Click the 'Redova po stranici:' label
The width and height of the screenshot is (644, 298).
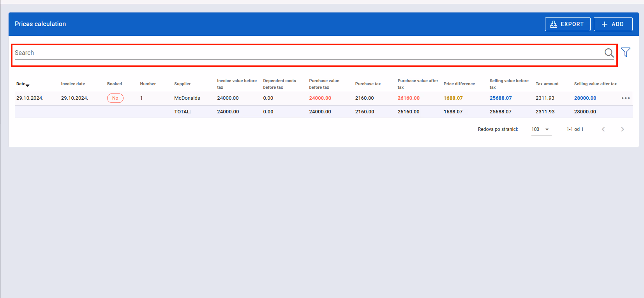(498, 129)
